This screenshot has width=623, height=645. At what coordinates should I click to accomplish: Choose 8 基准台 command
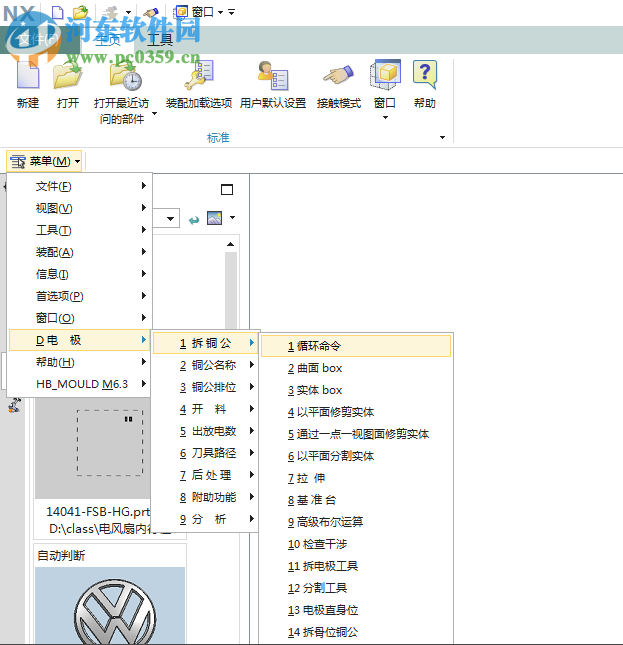coord(356,500)
